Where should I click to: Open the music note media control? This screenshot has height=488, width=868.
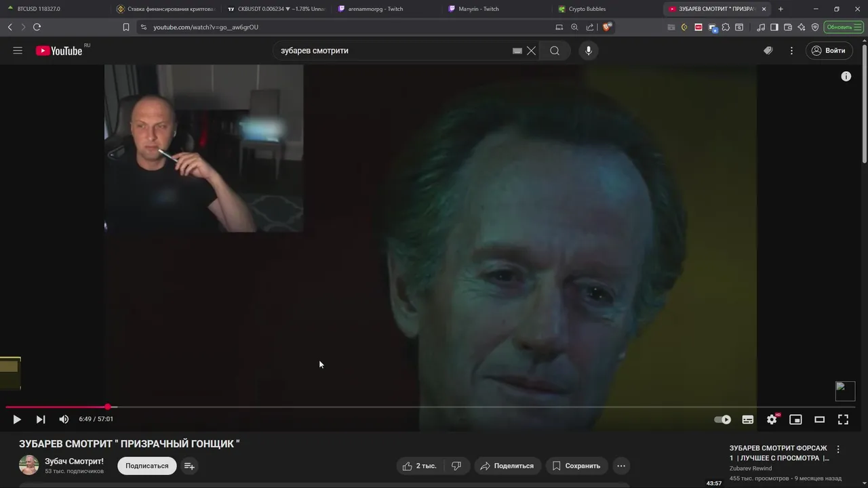(760, 27)
